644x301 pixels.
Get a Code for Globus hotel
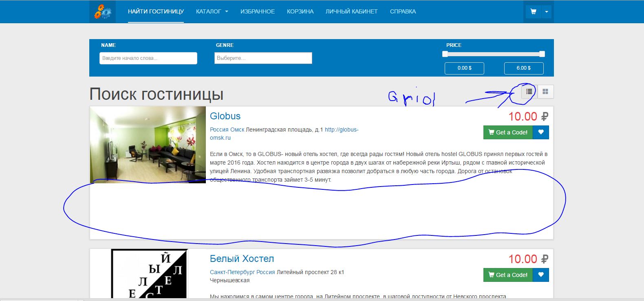coord(508,132)
